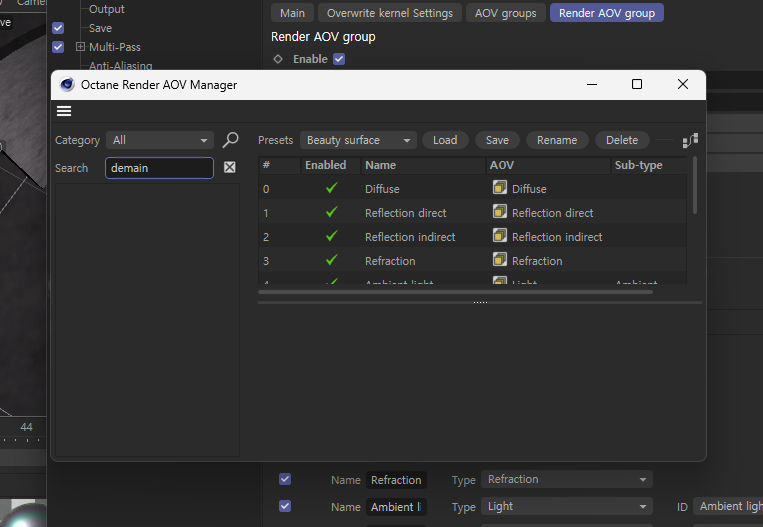Click the keyframe diamond beside Enable
This screenshot has height=527, width=763.
click(x=278, y=59)
